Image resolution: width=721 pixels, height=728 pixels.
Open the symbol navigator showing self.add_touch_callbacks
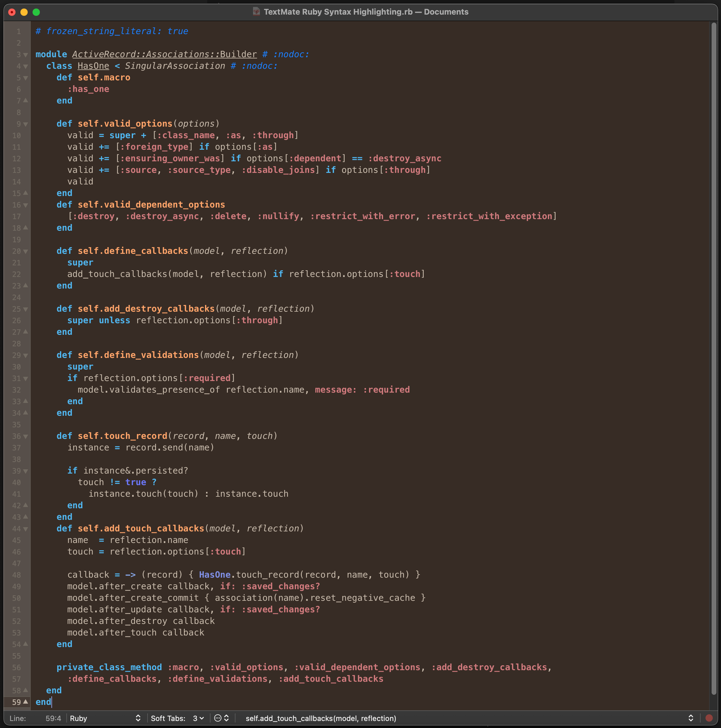pos(321,718)
